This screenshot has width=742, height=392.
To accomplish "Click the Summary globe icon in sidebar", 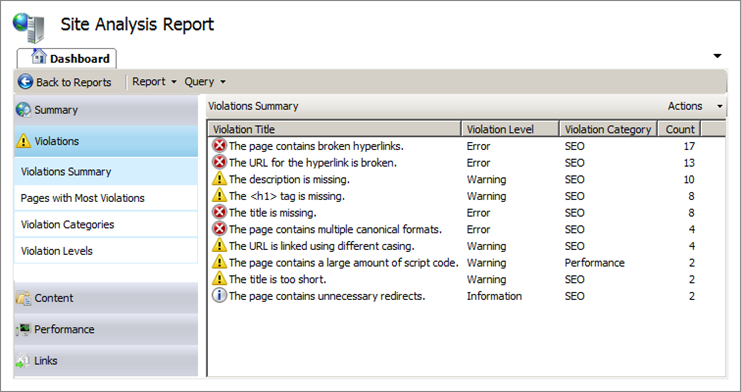I will (x=23, y=110).
